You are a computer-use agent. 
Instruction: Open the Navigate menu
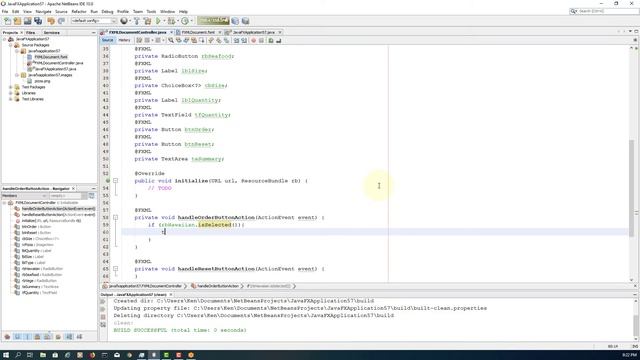click(43, 11)
